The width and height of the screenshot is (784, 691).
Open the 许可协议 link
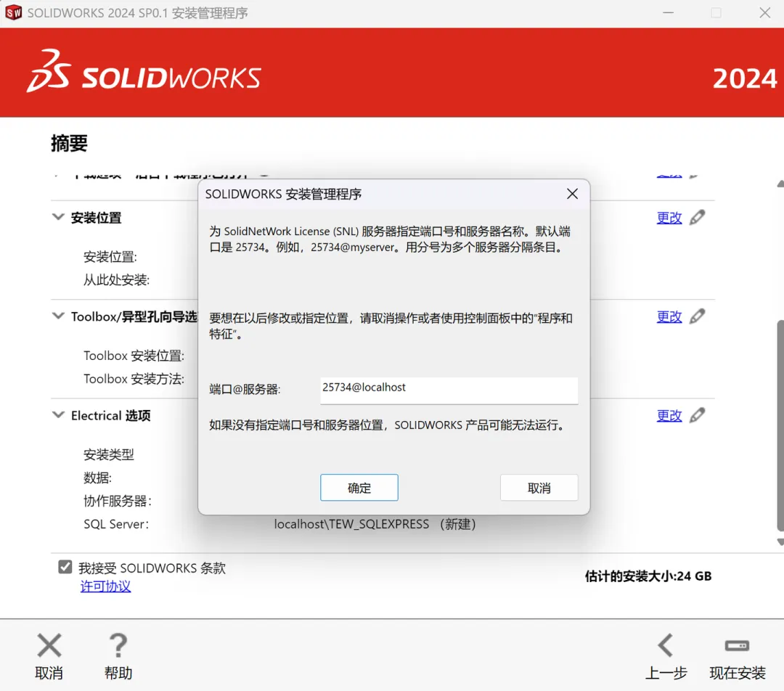tap(105, 586)
